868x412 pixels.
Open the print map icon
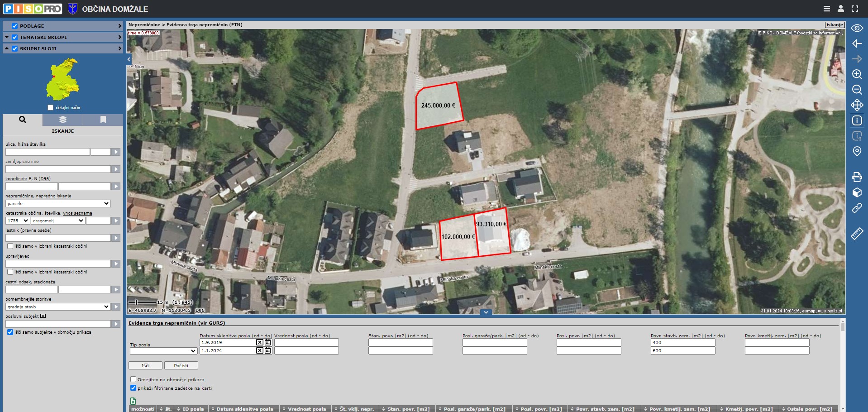point(857,177)
